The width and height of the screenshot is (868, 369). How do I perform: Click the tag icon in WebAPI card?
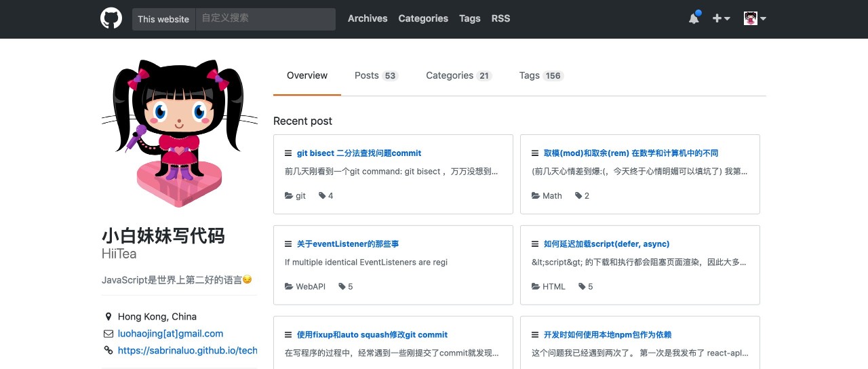(x=342, y=287)
